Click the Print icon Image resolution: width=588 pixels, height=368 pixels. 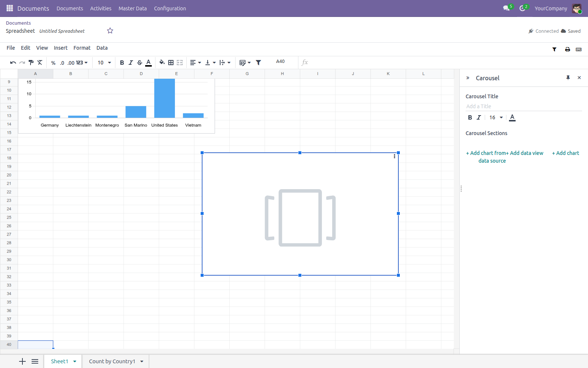point(567,49)
